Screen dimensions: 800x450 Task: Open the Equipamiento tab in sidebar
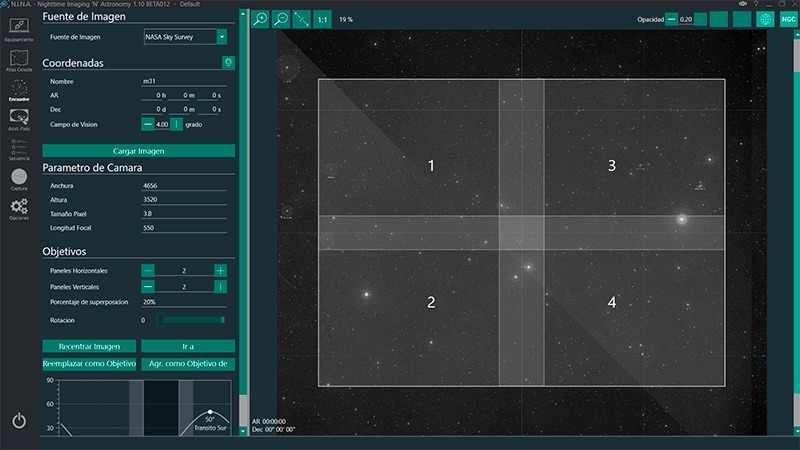(19, 30)
